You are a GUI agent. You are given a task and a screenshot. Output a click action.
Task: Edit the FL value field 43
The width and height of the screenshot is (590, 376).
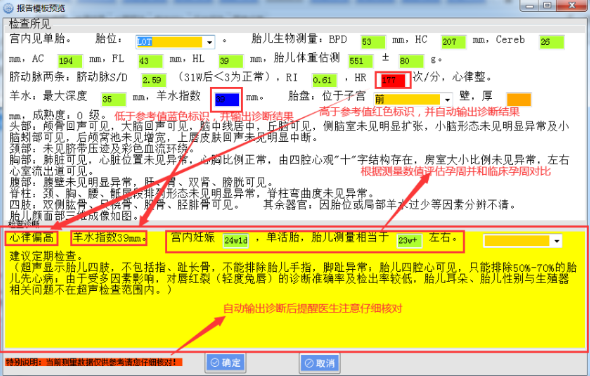(151, 61)
